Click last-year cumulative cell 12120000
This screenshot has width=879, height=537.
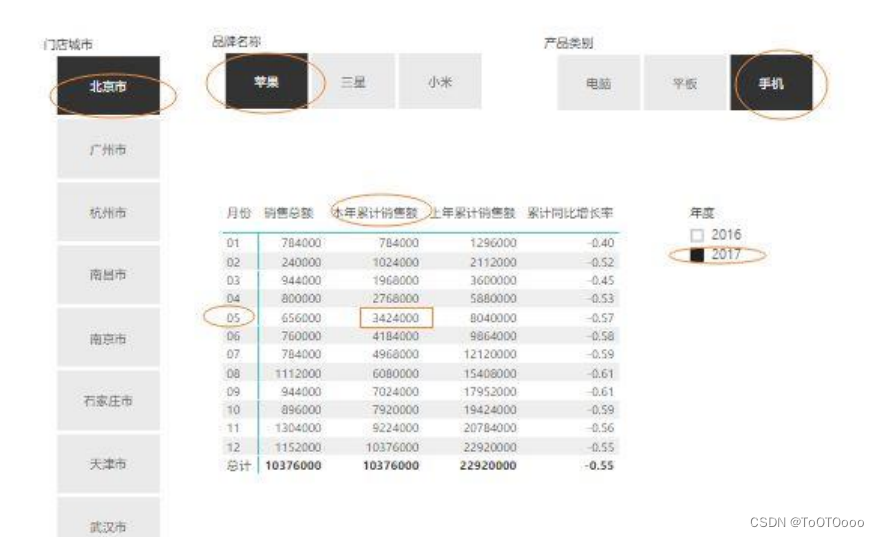point(490,354)
